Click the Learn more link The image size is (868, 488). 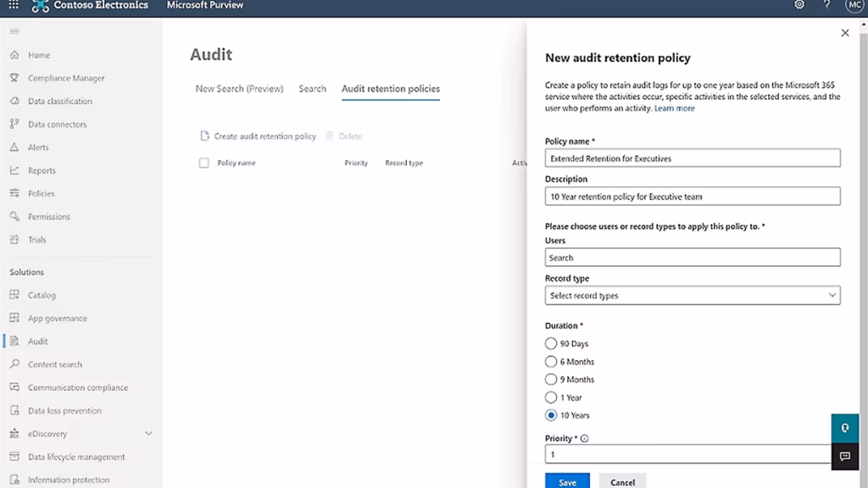pyautogui.click(x=674, y=108)
